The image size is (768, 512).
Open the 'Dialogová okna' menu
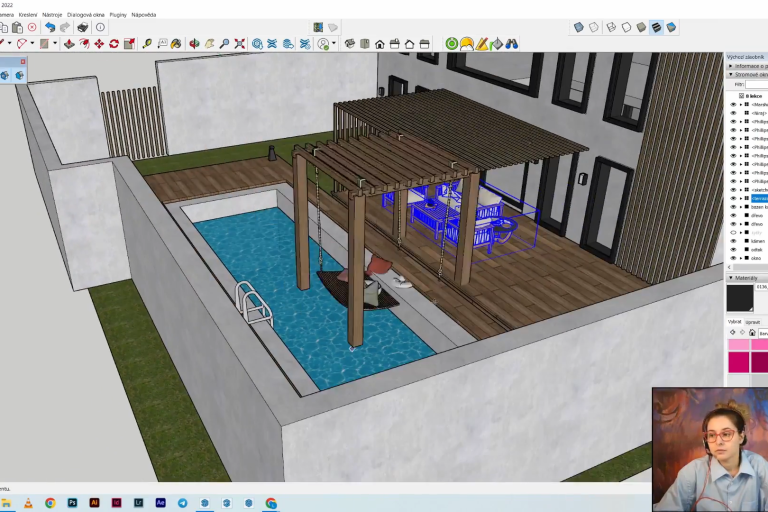[85, 15]
